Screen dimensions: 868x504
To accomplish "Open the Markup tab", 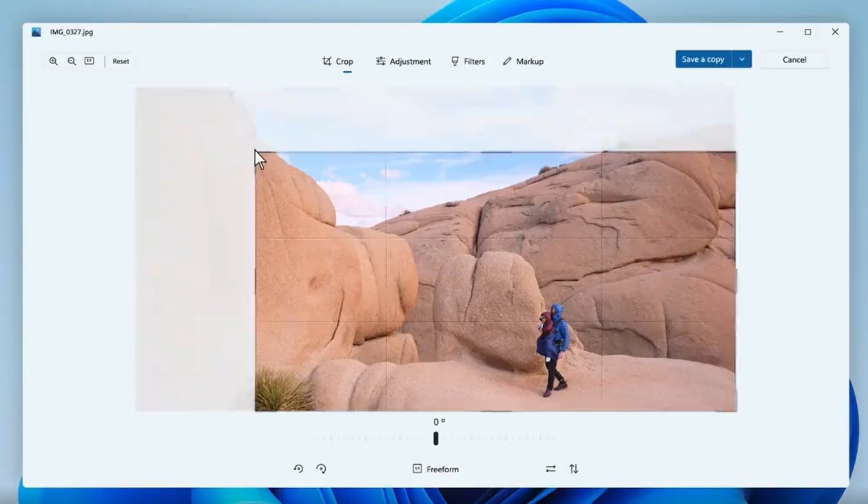I will (523, 61).
